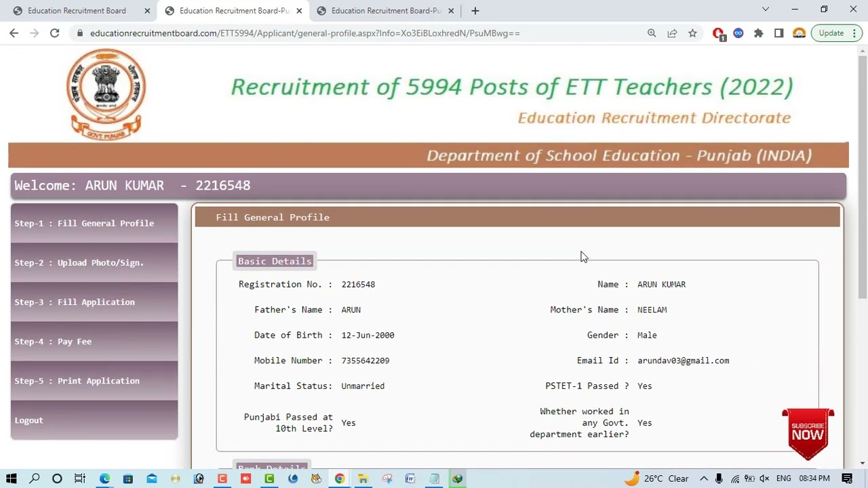Viewport: 868px width, 488px height.
Task: Click the registration number 2216548 value
Action: [358, 285]
